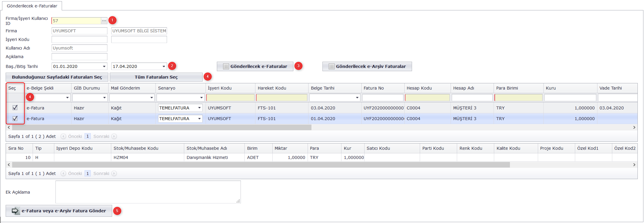The image size is (644, 223).
Task: Open TEMELFATURA scenario dropdown in first row
Action: tap(199, 108)
